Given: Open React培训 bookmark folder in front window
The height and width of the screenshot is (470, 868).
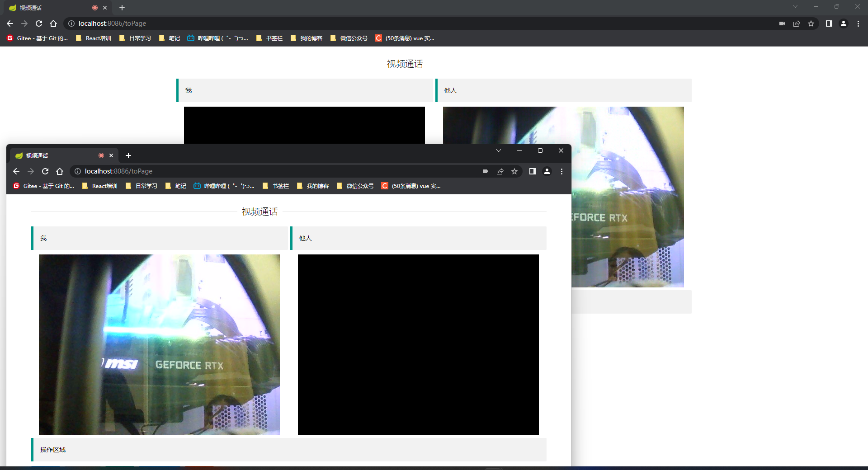Looking at the screenshot, I should click(x=100, y=186).
